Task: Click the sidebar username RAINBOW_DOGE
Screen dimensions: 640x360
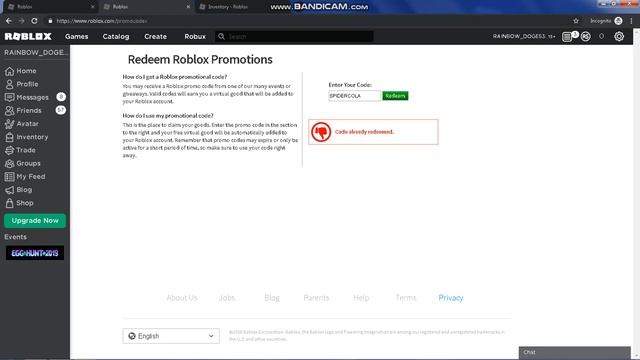Action: click(36, 52)
